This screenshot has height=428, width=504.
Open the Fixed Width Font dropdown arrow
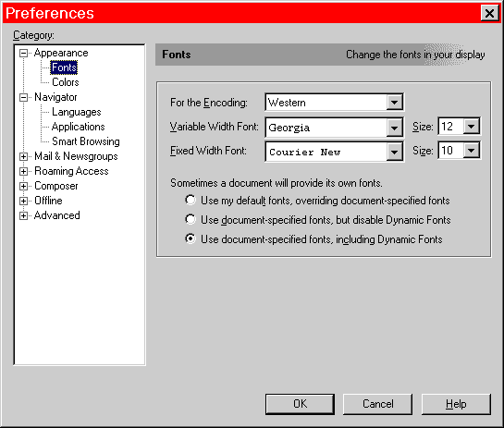point(394,152)
